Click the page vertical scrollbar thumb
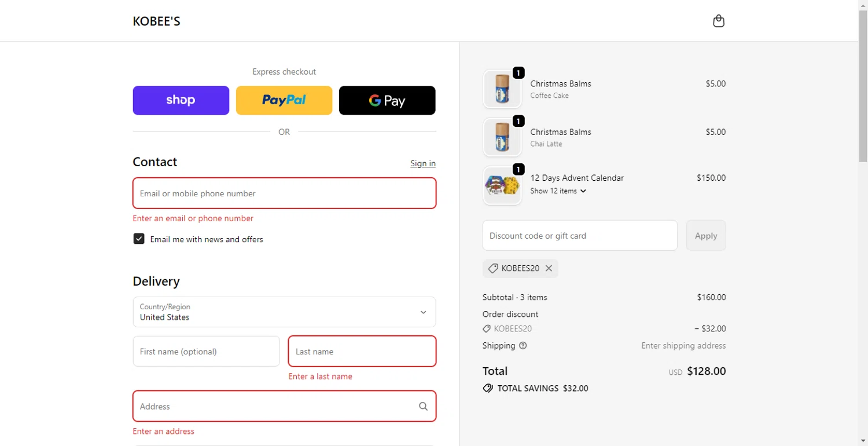Image resolution: width=868 pixels, height=446 pixels. coord(863,86)
